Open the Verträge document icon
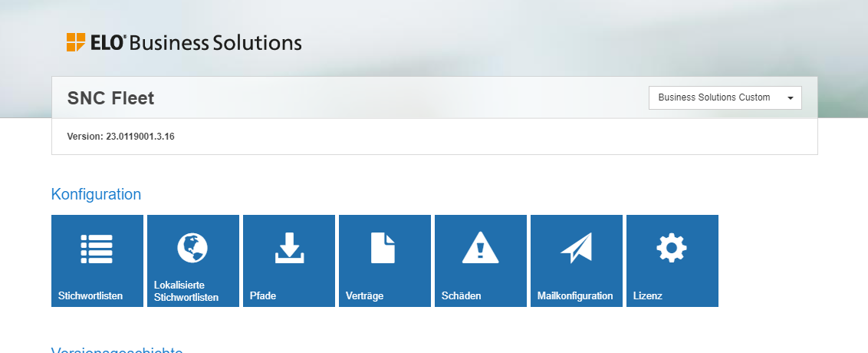This screenshot has height=353, width=868. 384,248
